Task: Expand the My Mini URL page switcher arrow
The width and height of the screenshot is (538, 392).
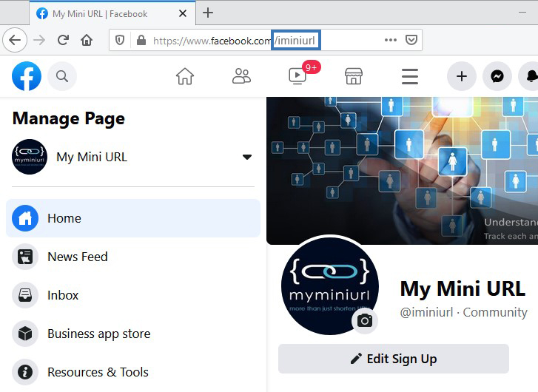Action: pos(247,157)
